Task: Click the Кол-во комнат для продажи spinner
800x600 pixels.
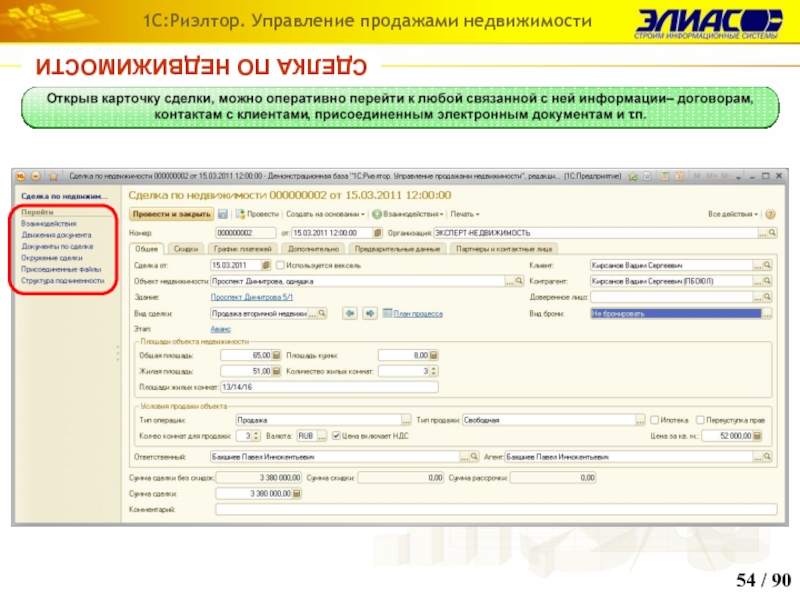Action: click(x=256, y=436)
